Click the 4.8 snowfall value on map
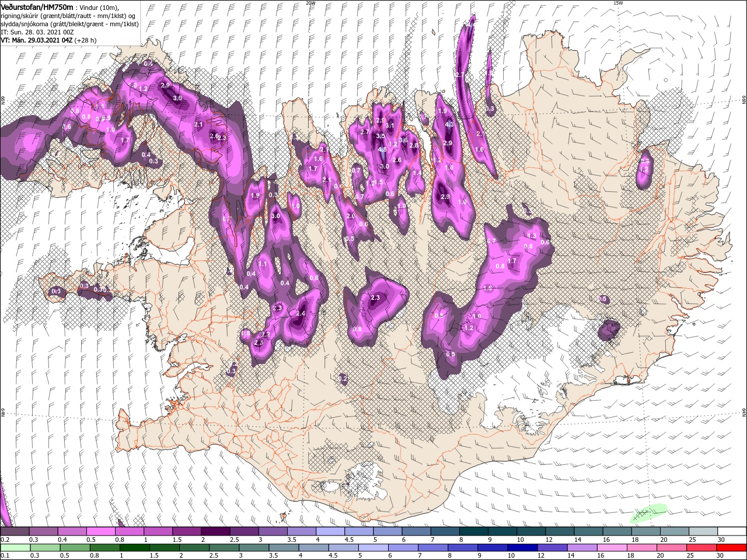Screen dimensions: 747x560 tap(382, 149)
